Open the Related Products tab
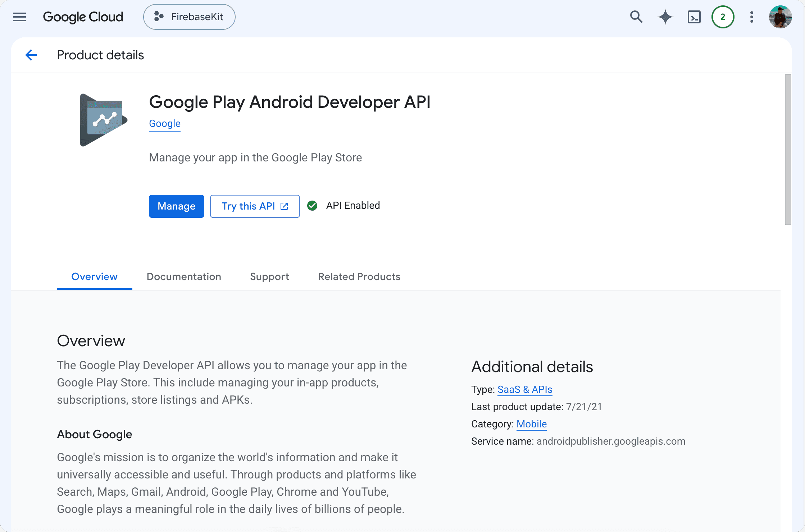 tap(359, 277)
